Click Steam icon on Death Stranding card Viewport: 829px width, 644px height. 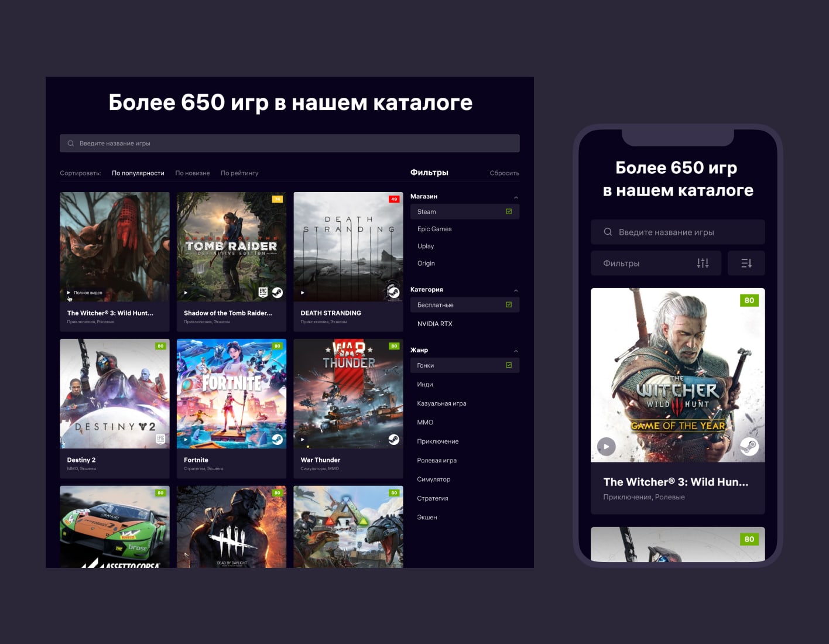tap(394, 292)
